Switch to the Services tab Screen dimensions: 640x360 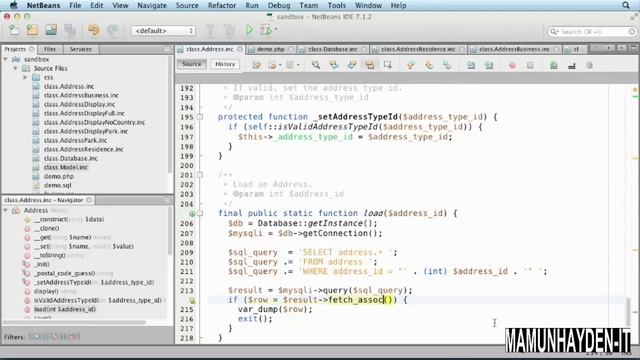point(81,49)
